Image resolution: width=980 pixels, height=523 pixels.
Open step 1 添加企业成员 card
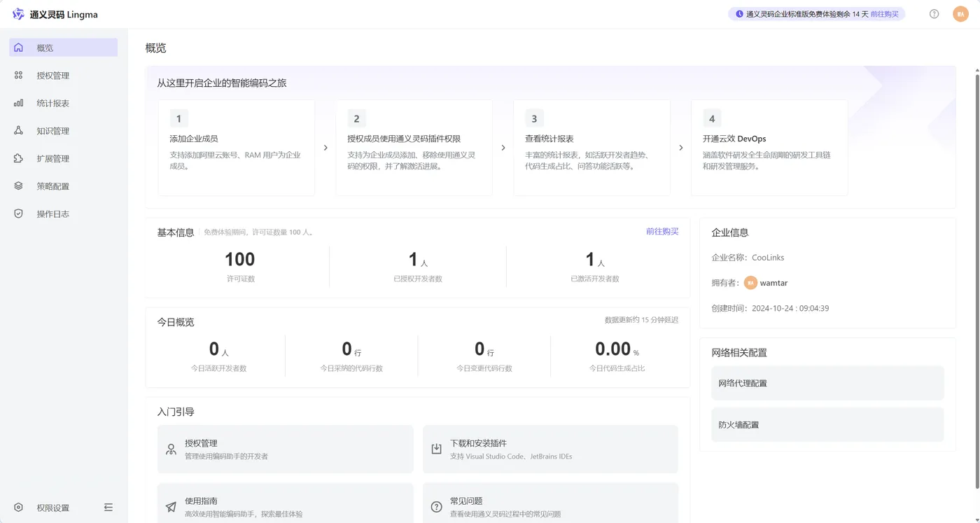pyautogui.click(x=237, y=148)
